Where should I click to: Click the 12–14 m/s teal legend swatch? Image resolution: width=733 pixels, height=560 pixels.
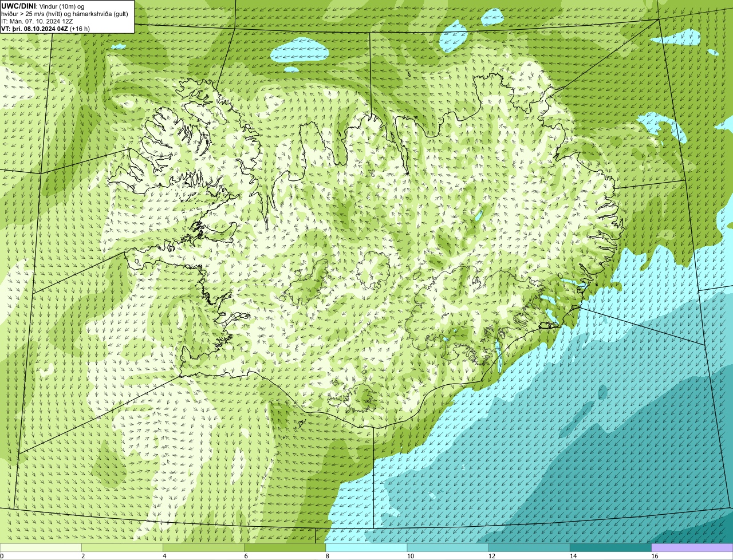(x=529, y=547)
